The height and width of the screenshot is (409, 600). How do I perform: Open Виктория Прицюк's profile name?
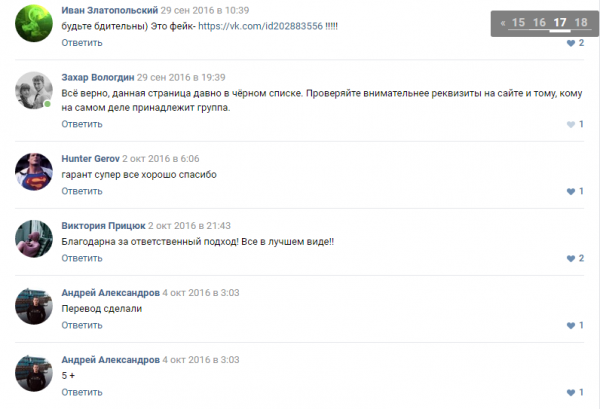(x=103, y=226)
